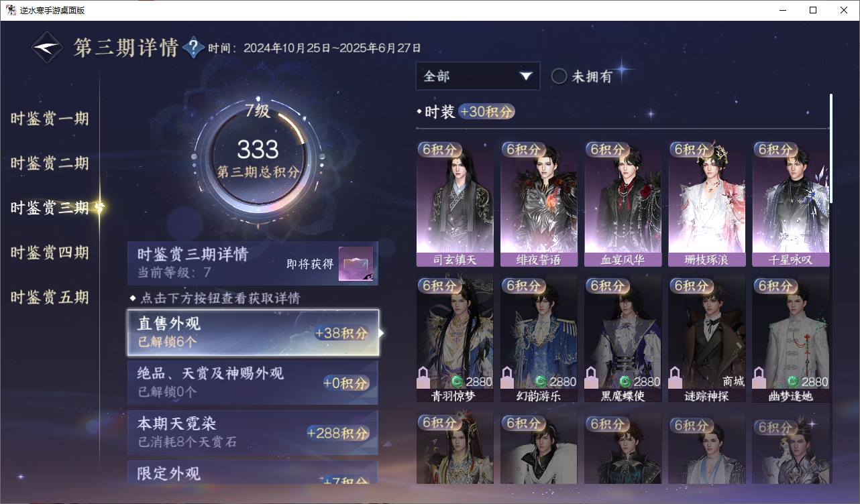Click the back arrow diamond icon
This screenshot has height=504, width=860.
point(47,48)
